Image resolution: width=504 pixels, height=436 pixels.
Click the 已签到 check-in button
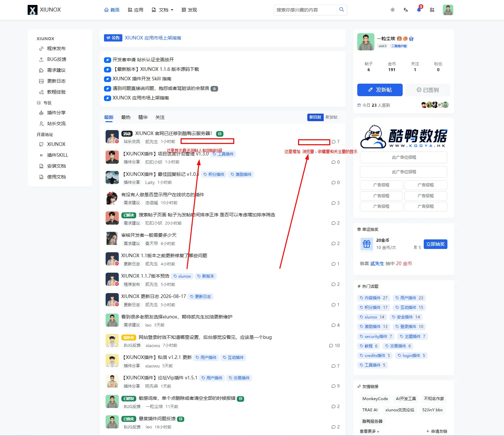pyautogui.click(x=428, y=90)
